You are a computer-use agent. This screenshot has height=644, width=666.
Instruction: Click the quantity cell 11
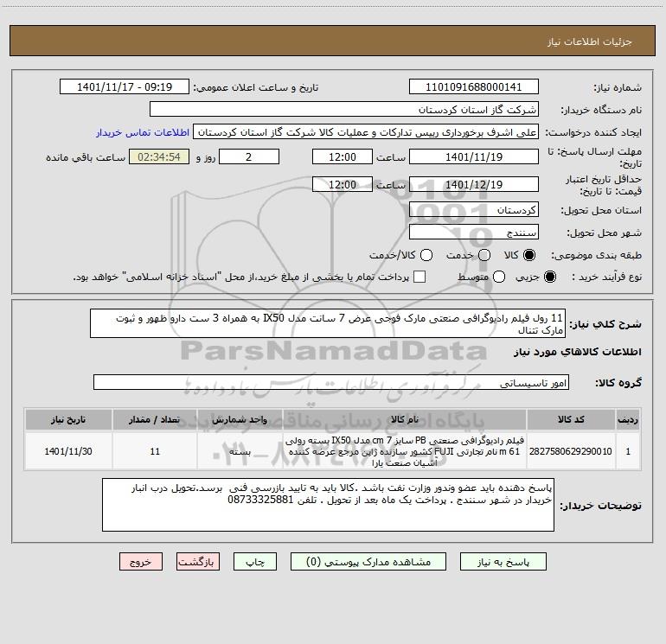pyautogui.click(x=155, y=451)
